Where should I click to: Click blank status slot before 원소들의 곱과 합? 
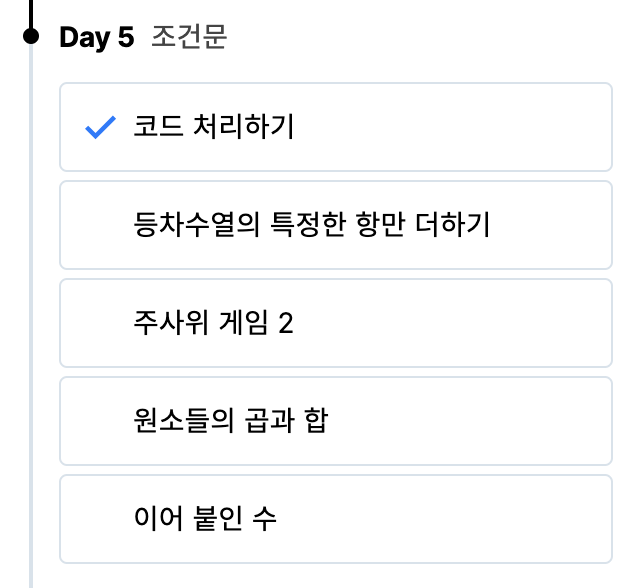pos(101,421)
